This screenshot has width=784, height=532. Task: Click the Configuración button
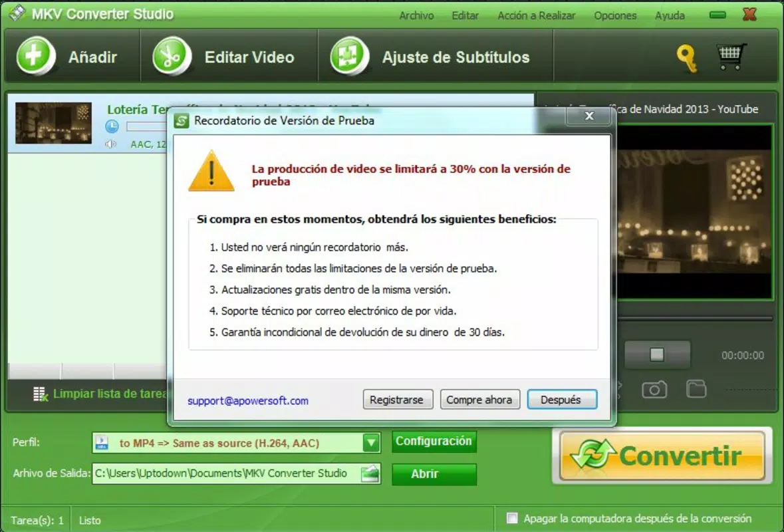pos(434,441)
